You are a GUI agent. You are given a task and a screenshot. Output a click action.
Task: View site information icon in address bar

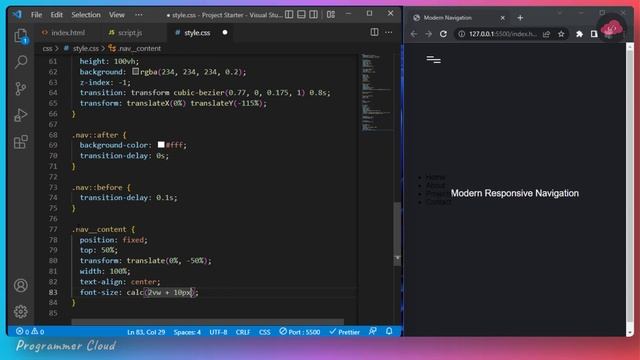[461, 34]
